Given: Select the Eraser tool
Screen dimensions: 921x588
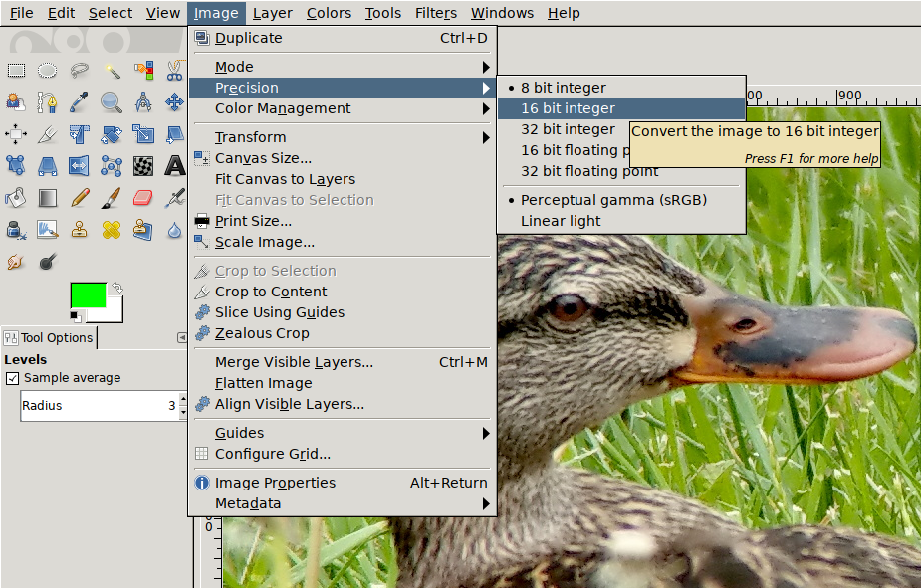Looking at the screenshot, I should (x=143, y=197).
